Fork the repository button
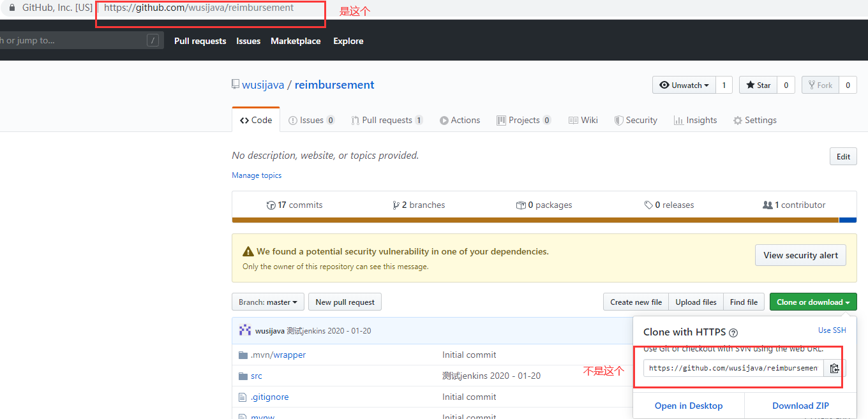868x419 pixels. pos(820,85)
